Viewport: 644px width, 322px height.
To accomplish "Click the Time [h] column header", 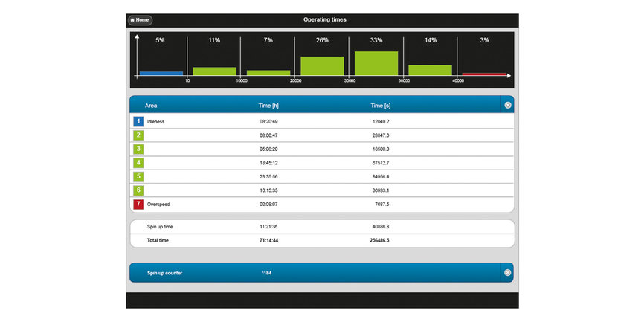I will pyautogui.click(x=268, y=106).
